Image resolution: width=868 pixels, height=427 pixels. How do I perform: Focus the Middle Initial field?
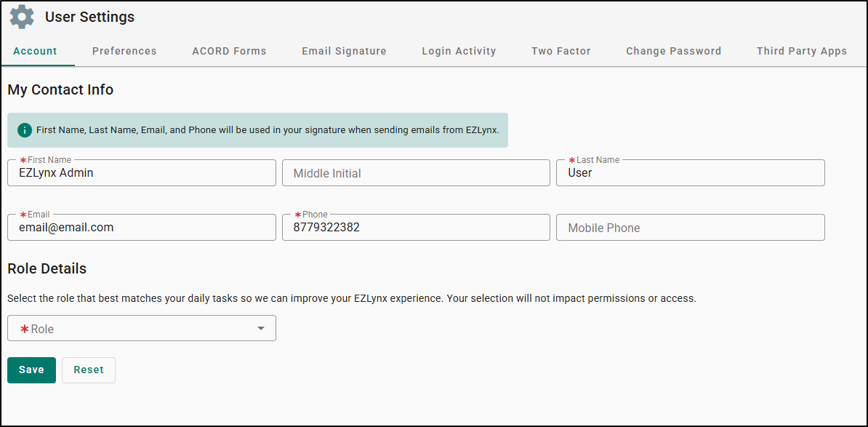click(x=417, y=173)
